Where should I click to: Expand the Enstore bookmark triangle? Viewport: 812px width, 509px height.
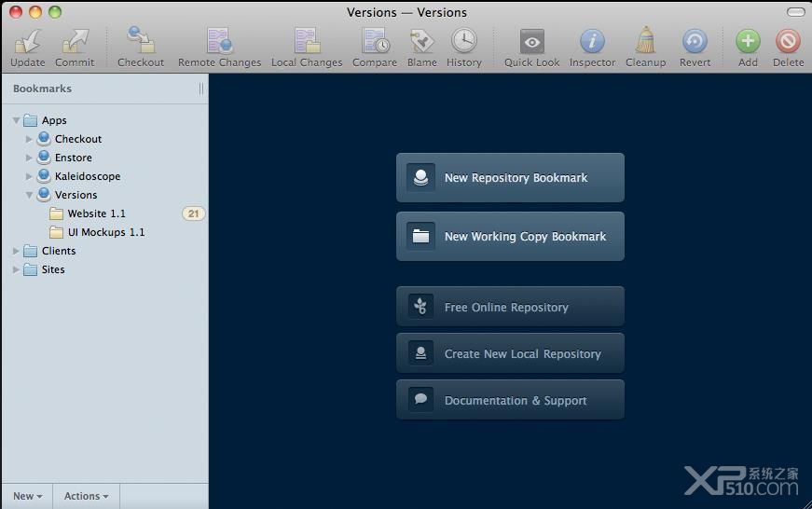click(x=29, y=158)
